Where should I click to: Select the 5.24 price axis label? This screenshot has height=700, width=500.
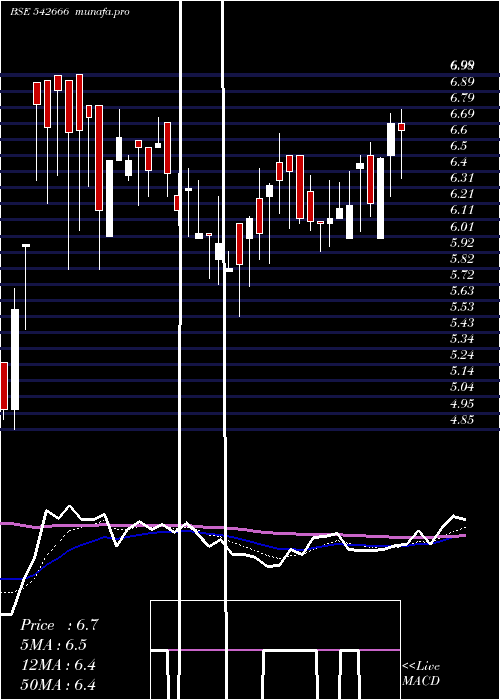pyautogui.click(x=462, y=355)
